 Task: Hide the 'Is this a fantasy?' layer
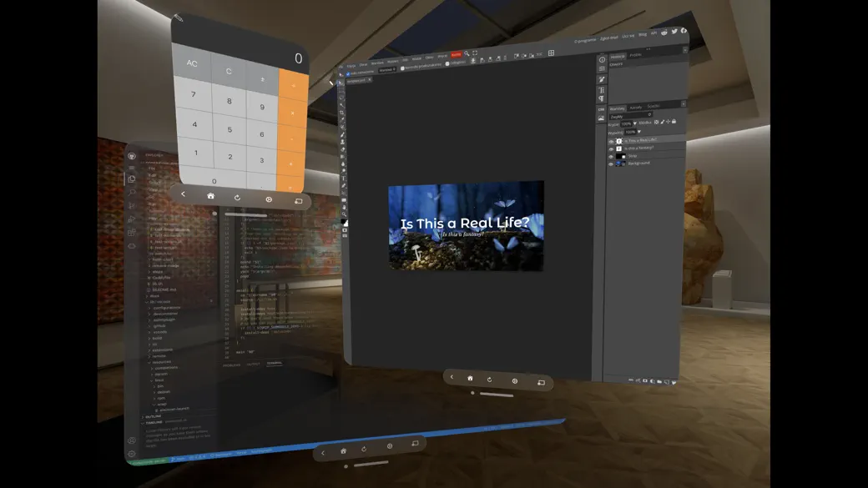[611, 149]
